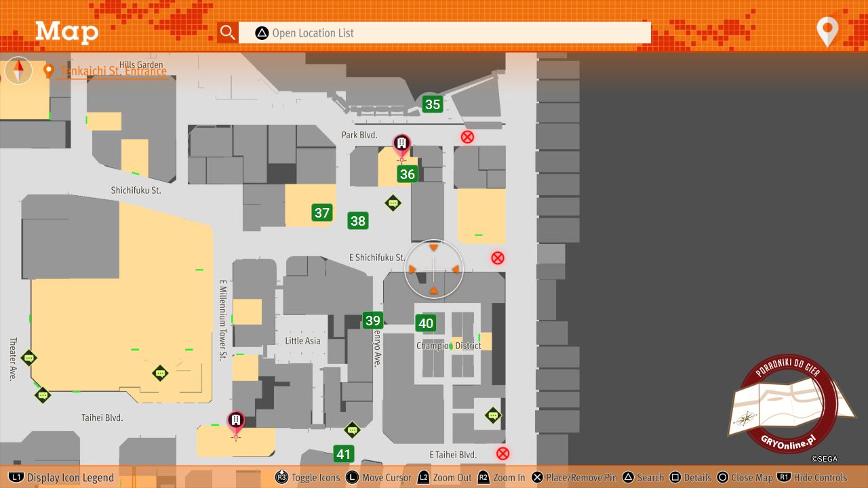Screen dimensions: 868x488
Task: Click Details control
Action: [x=691, y=477]
